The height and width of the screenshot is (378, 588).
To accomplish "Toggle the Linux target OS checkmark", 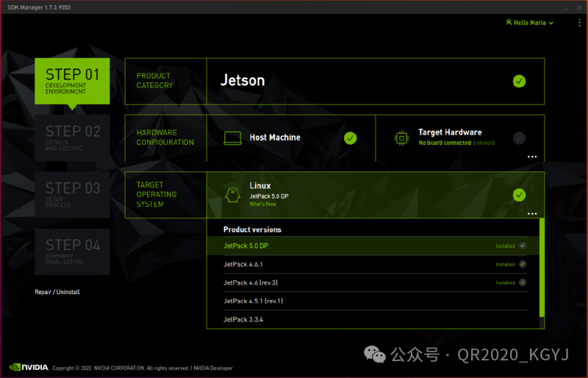I will (519, 195).
